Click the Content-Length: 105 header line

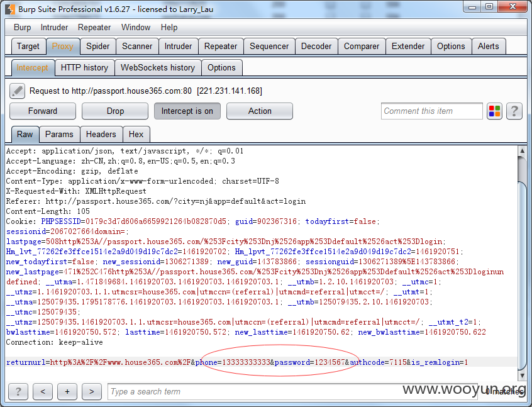click(x=48, y=211)
